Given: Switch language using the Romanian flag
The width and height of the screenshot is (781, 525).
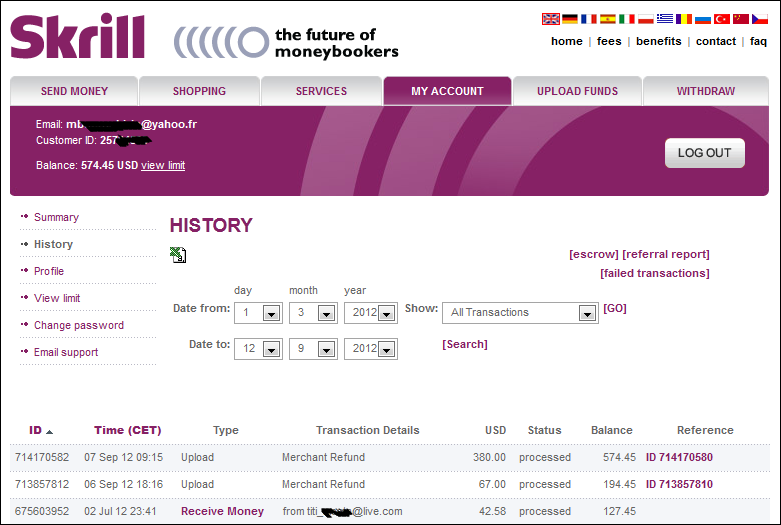Looking at the screenshot, I should [683, 19].
